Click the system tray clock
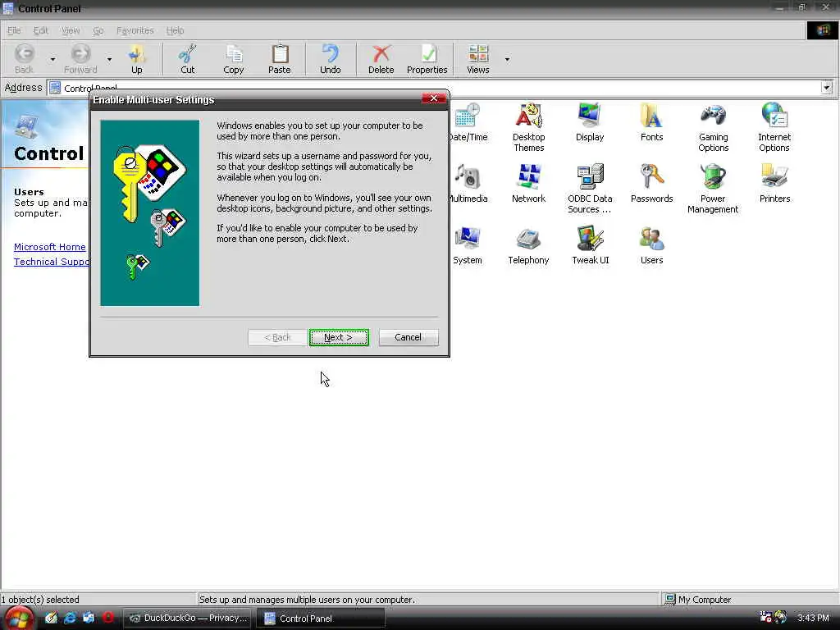The image size is (840, 630). [813, 618]
